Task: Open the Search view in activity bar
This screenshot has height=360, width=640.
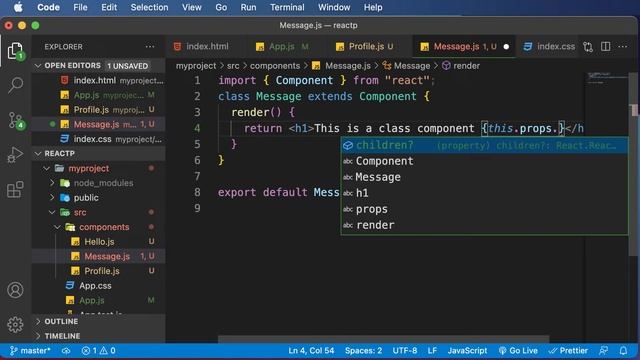Action: pyautogui.click(x=16, y=85)
